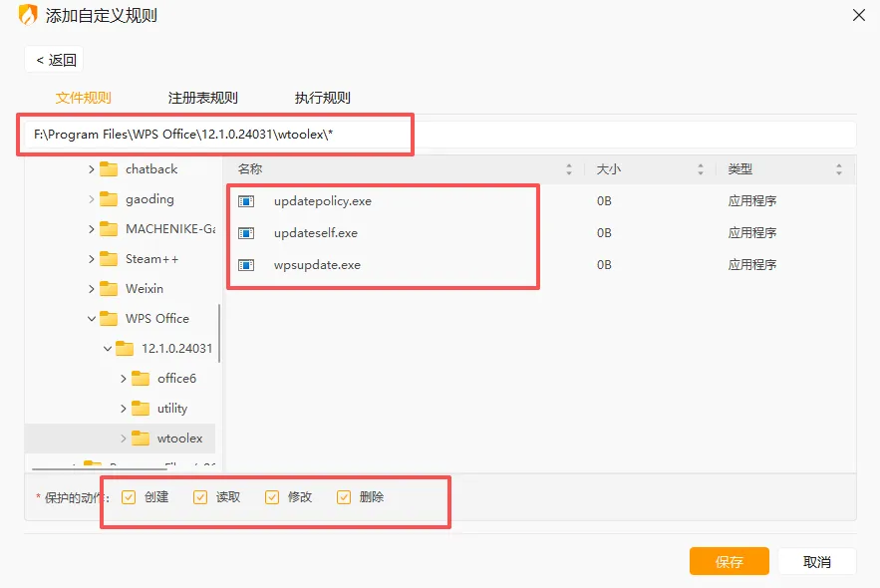Click the gaoding folder icon

click(109, 199)
